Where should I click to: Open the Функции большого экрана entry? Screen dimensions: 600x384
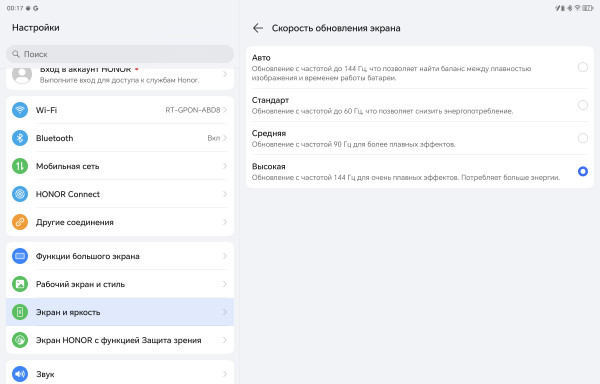[x=120, y=256]
